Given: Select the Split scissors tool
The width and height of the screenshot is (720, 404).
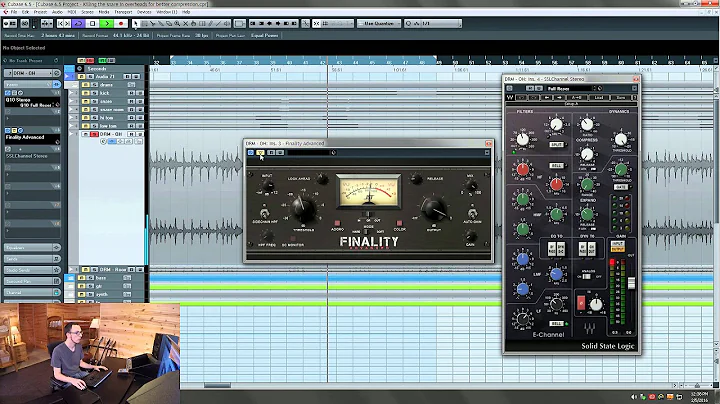Looking at the screenshot, I should point(152,23).
